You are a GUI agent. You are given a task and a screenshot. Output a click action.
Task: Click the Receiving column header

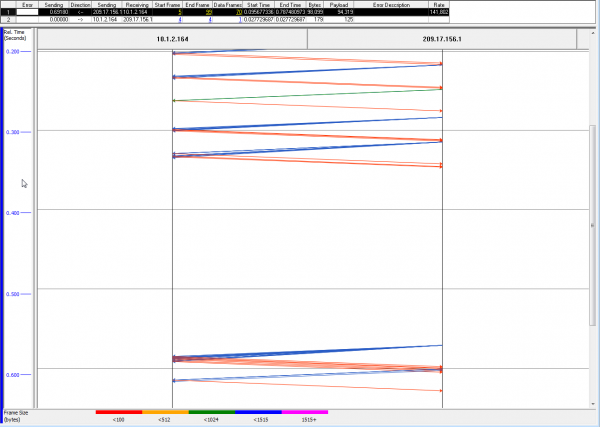[x=137, y=5]
